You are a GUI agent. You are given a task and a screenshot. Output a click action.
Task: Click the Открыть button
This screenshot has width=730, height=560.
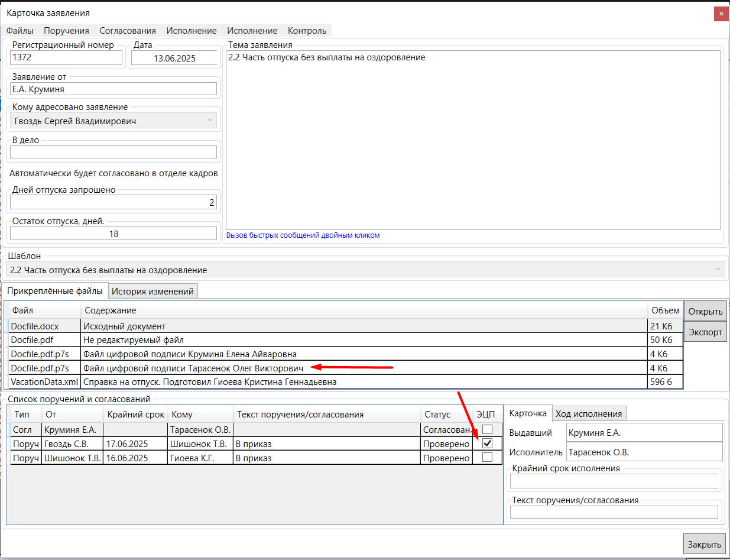[705, 312]
